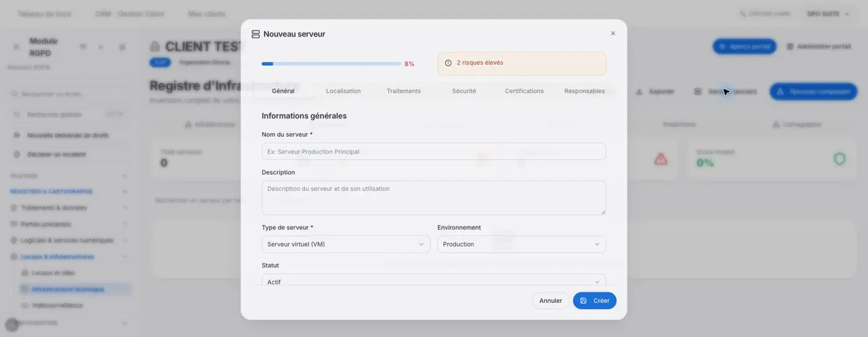Click the Administrer portail grid icon
The height and width of the screenshot is (337, 868).
pos(790,46)
